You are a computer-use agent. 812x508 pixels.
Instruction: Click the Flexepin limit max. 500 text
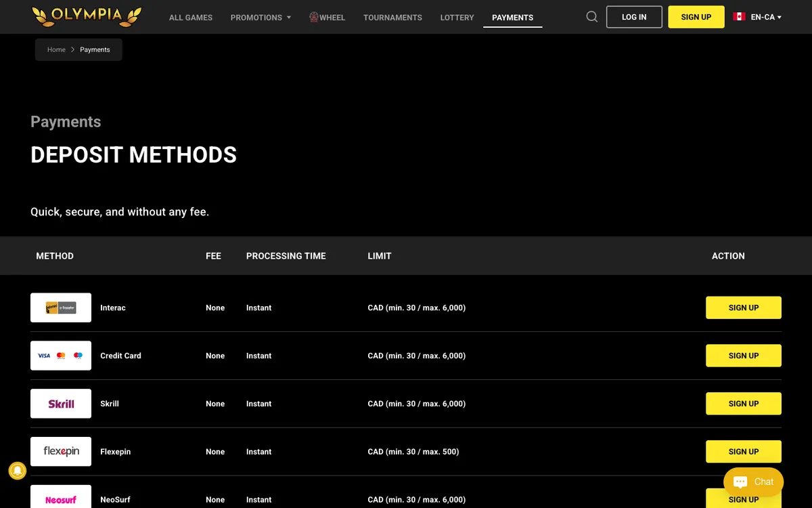[x=413, y=452]
